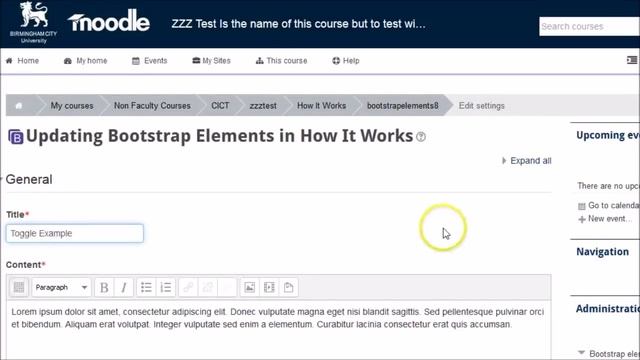This screenshot has width=640, height=360.
Task: Open the This course menu
Action: (x=281, y=61)
